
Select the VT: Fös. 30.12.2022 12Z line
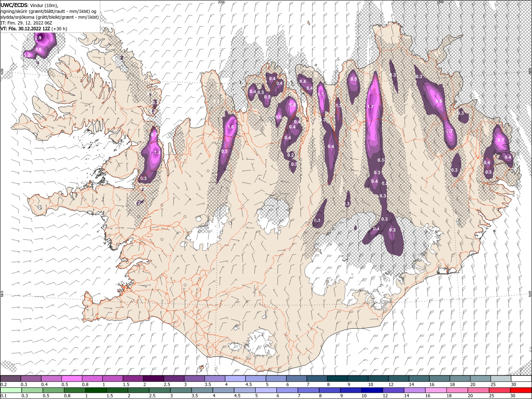point(34,29)
